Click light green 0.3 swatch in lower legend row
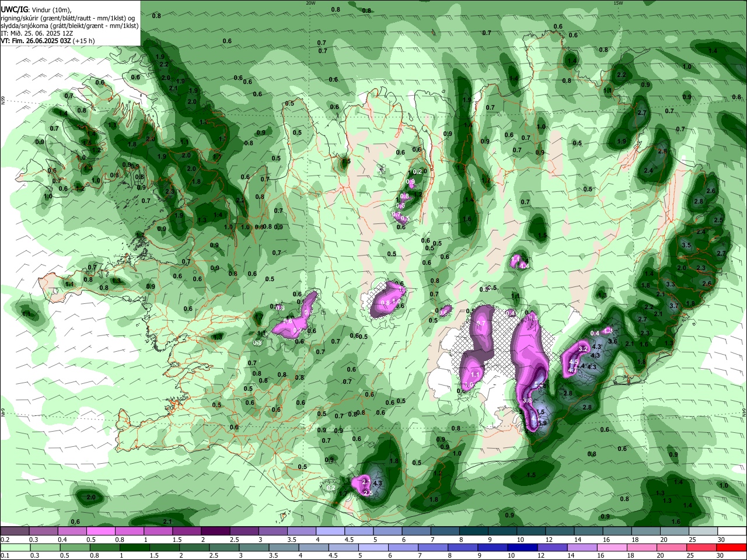Viewport: 747px width, 560px height. coord(45,547)
